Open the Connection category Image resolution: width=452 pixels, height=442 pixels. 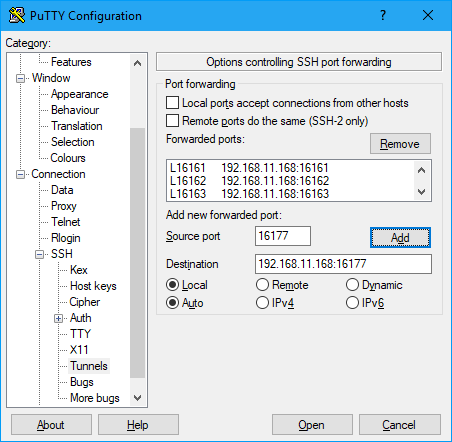click(58, 174)
